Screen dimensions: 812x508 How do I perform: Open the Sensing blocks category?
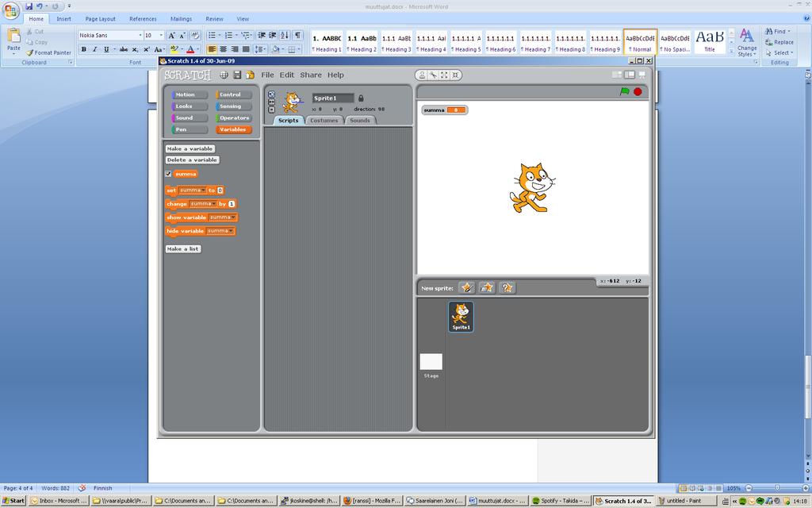click(x=234, y=106)
